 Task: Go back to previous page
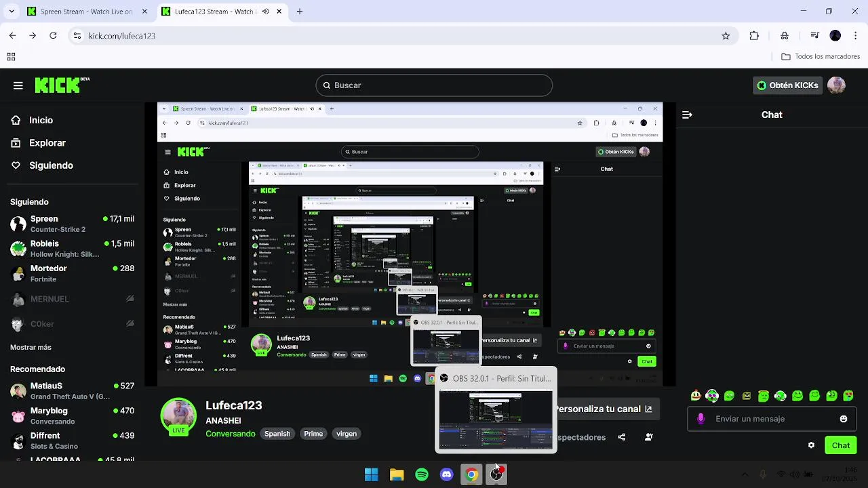tap(12, 36)
